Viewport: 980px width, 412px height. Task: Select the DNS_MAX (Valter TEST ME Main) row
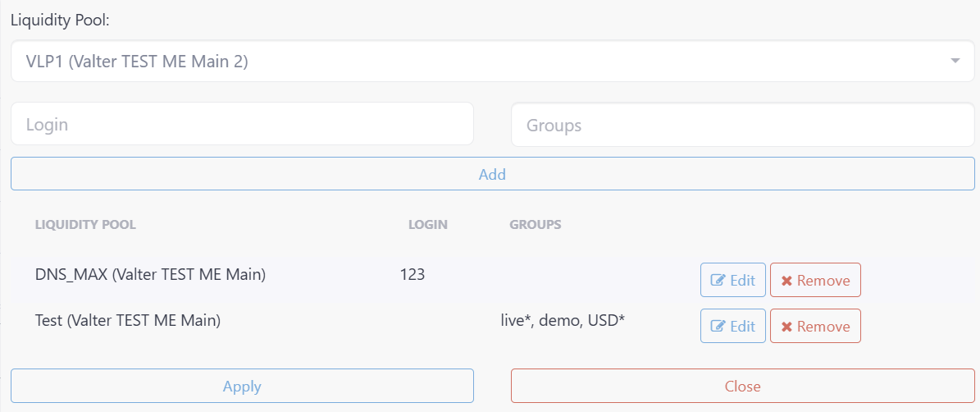pyautogui.click(x=493, y=280)
